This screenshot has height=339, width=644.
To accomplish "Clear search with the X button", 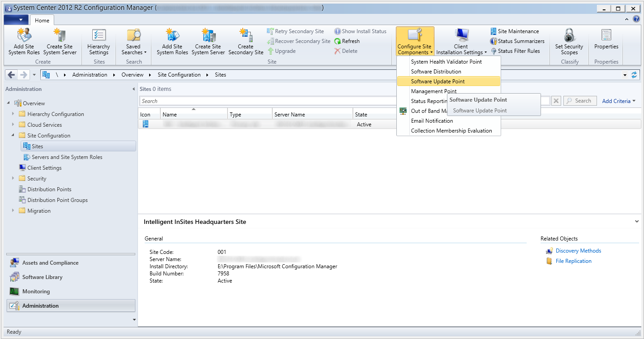I will (x=556, y=101).
